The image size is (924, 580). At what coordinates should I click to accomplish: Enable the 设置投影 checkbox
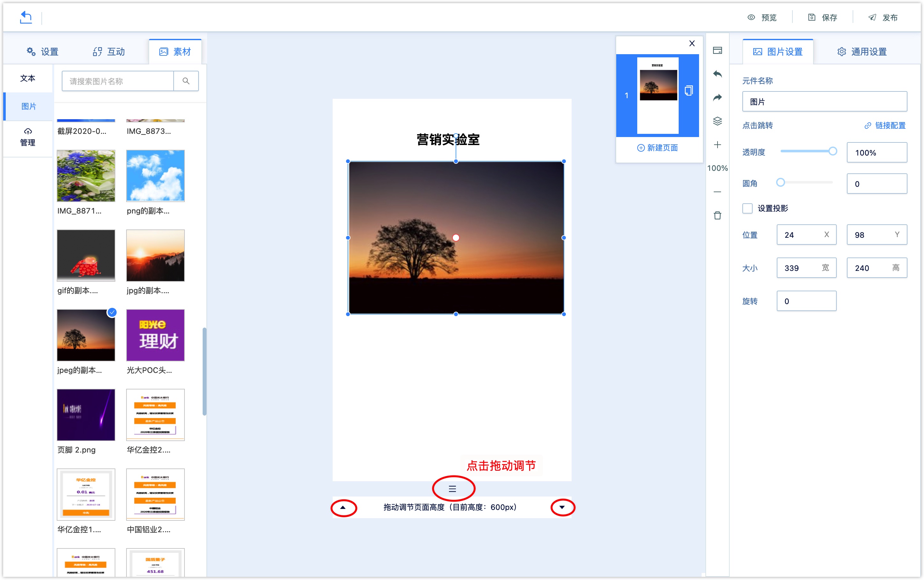(x=747, y=208)
